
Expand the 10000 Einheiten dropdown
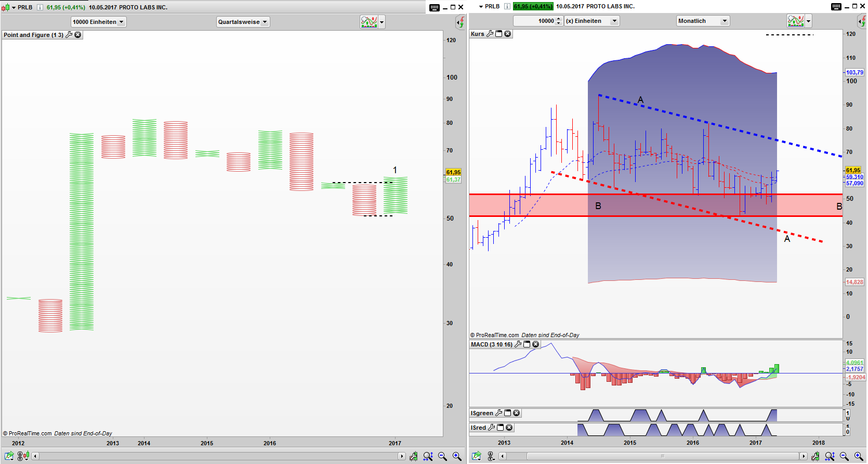point(98,22)
